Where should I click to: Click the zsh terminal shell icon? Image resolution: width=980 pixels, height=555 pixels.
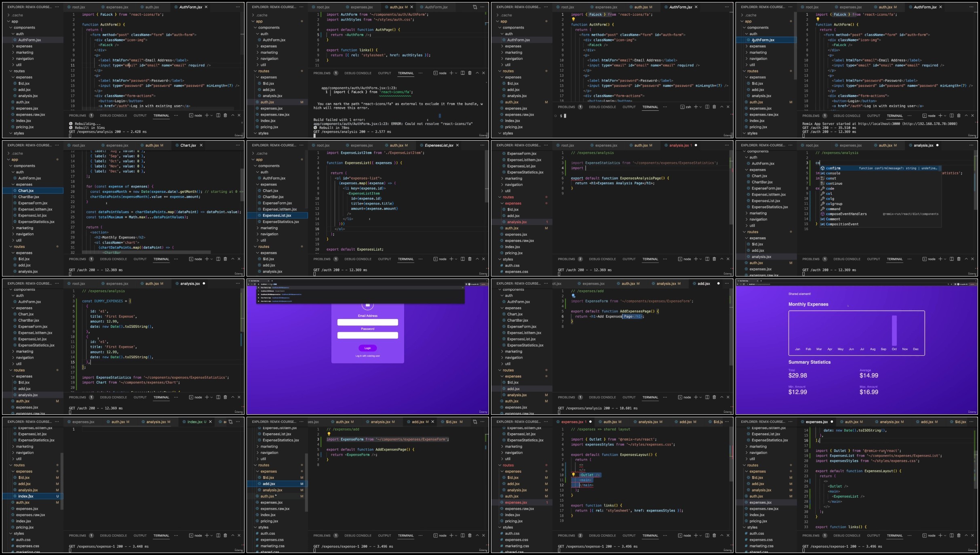tap(682, 107)
